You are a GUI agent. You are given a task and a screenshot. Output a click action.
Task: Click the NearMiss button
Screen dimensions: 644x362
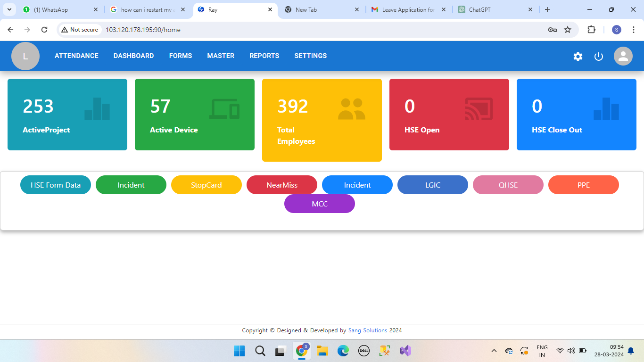point(282,185)
